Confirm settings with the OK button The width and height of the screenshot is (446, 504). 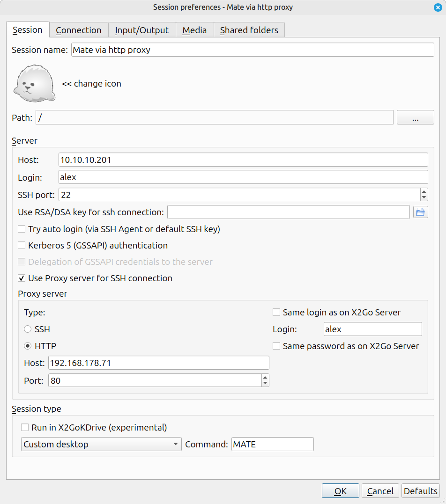tap(341, 491)
